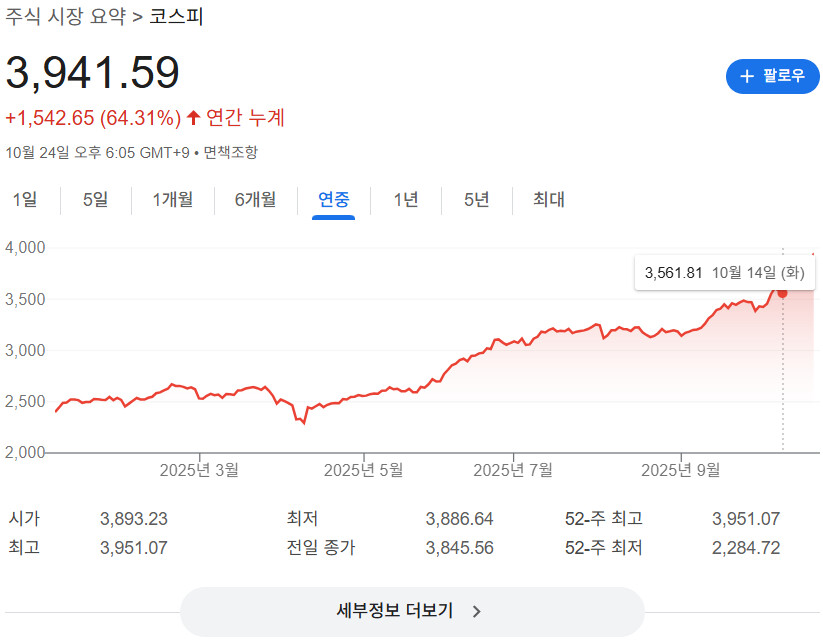Image resolution: width=823 pixels, height=643 pixels.
Task: Click the 3,561.81 10월 14일 tooltip
Action: (x=725, y=272)
